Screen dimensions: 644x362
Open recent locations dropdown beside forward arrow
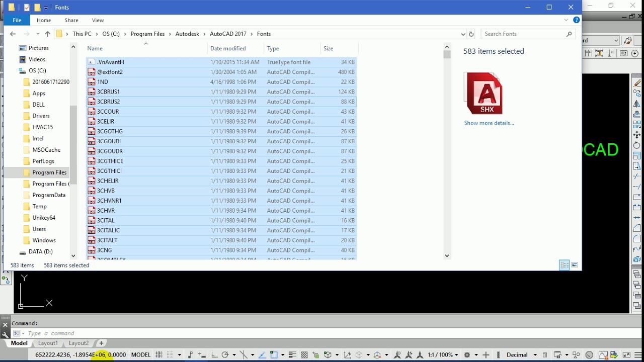(x=38, y=34)
